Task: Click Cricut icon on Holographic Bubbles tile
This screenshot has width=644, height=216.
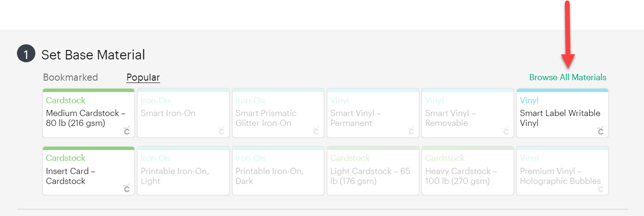Action: coord(601,189)
